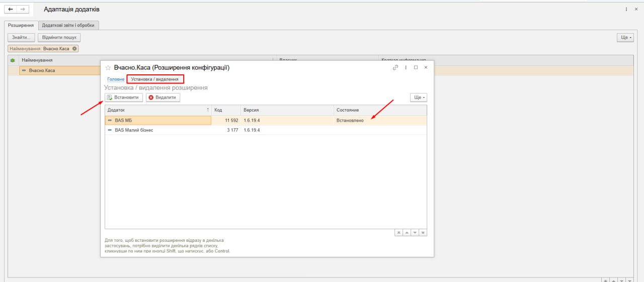644x282 pixels.
Task: Click the back navigation arrow
Action: pos(11,10)
